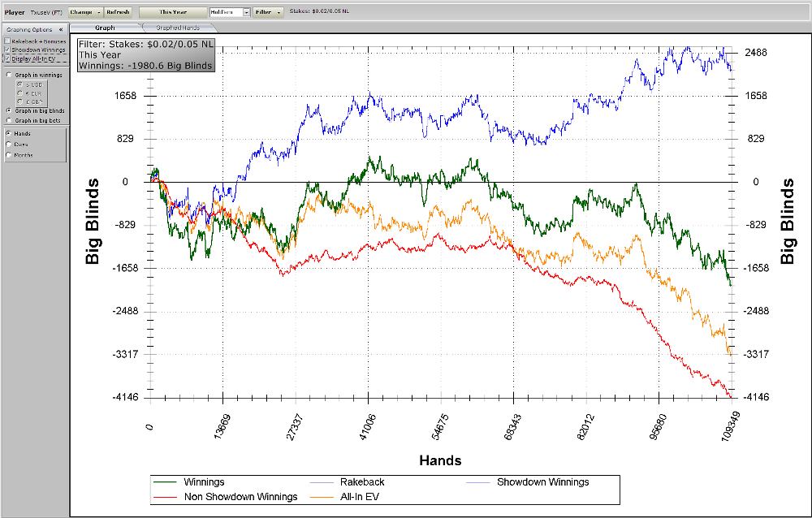Uncheck Showdown Winnings option
Viewport: 812px width, 518px height.
click(x=8, y=50)
